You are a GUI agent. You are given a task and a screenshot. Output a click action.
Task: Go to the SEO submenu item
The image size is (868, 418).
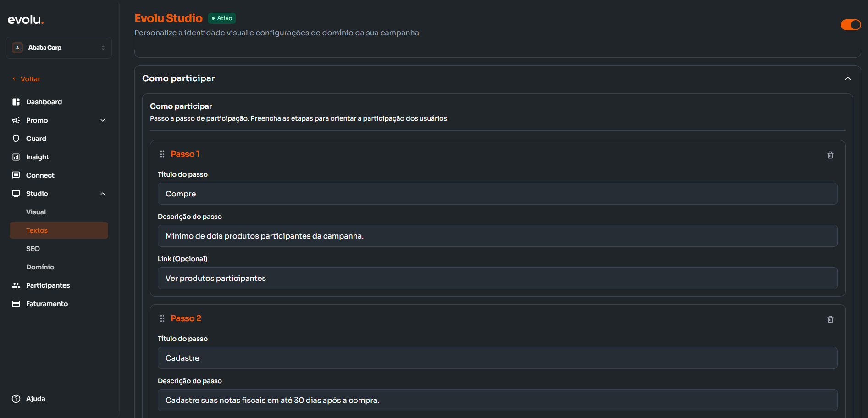pyautogui.click(x=33, y=249)
